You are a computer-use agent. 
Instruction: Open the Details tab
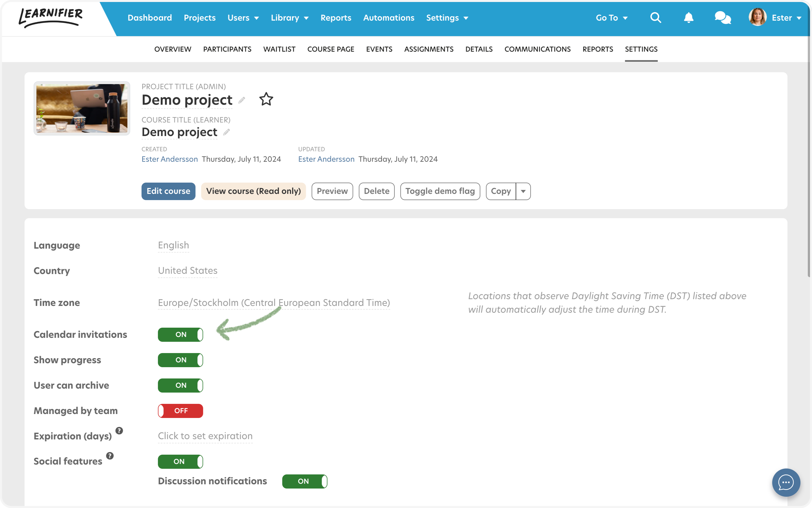pos(479,49)
